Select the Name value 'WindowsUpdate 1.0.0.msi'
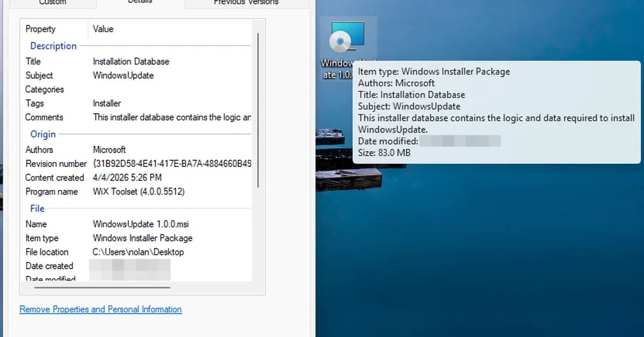 pyautogui.click(x=141, y=224)
